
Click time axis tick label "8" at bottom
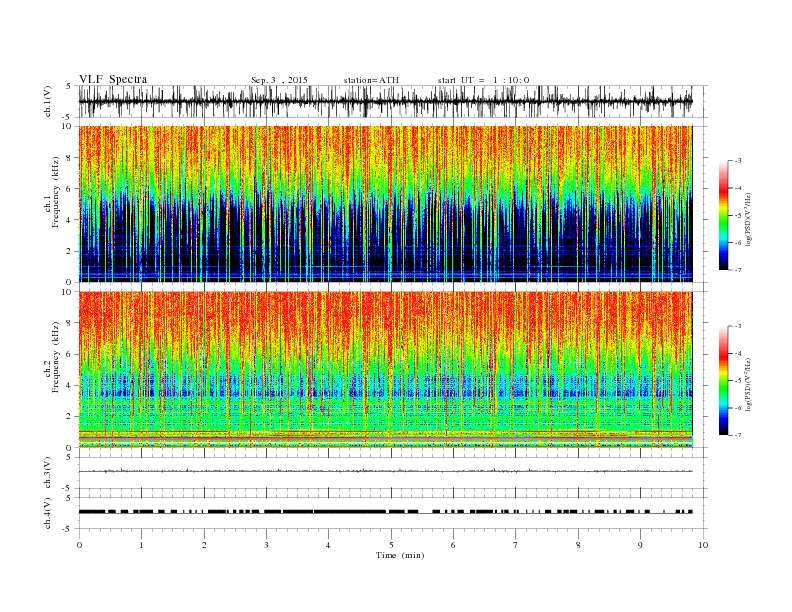pyautogui.click(x=578, y=545)
